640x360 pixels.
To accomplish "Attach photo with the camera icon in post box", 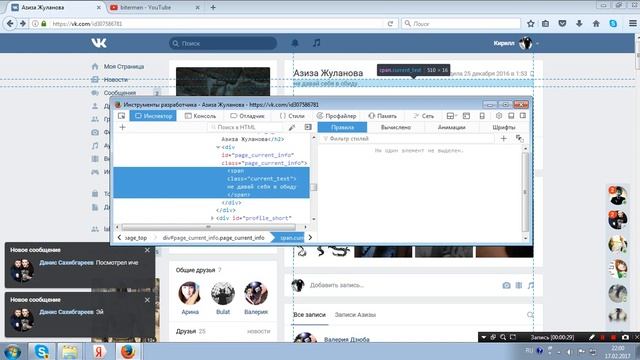I will (506, 285).
